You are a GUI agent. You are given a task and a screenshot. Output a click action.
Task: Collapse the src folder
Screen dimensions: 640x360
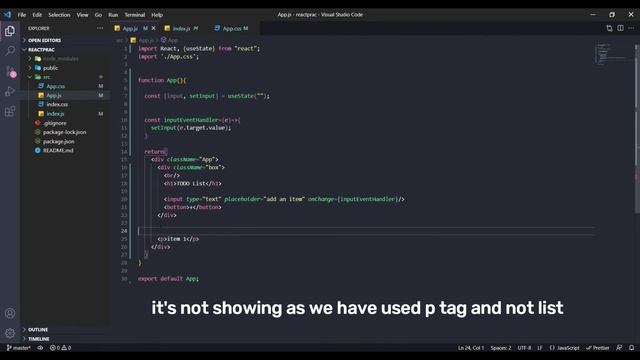point(47,77)
